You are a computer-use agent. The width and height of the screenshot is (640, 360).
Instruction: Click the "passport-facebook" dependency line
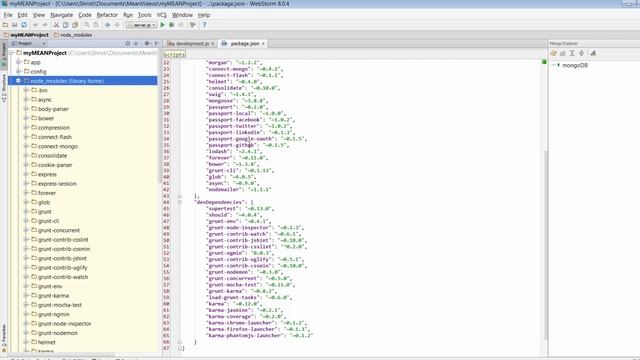pyautogui.click(x=250, y=120)
